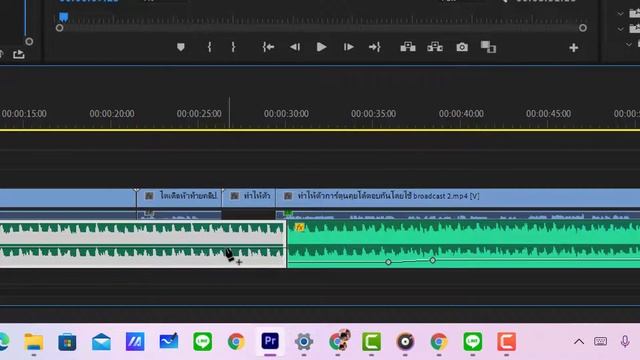Show hidden icons in system tray
Image resolution: width=640 pixels, height=360 pixels.
point(579,342)
